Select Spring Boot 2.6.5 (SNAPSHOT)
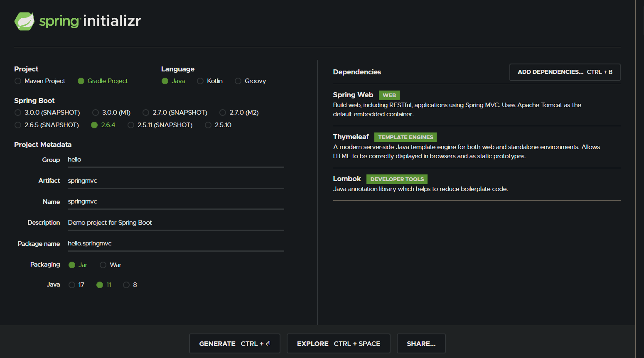 pyautogui.click(x=47, y=125)
